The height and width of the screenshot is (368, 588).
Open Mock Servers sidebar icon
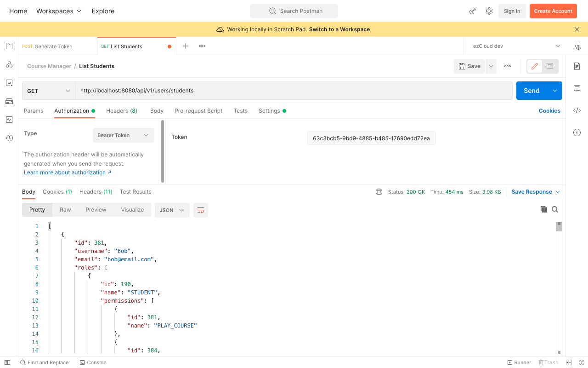click(x=9, y=101)
